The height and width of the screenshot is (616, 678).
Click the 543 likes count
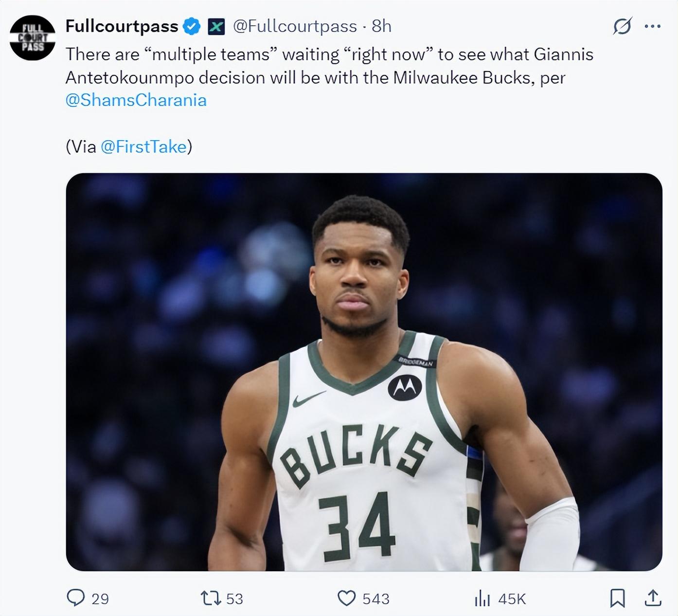376,598
